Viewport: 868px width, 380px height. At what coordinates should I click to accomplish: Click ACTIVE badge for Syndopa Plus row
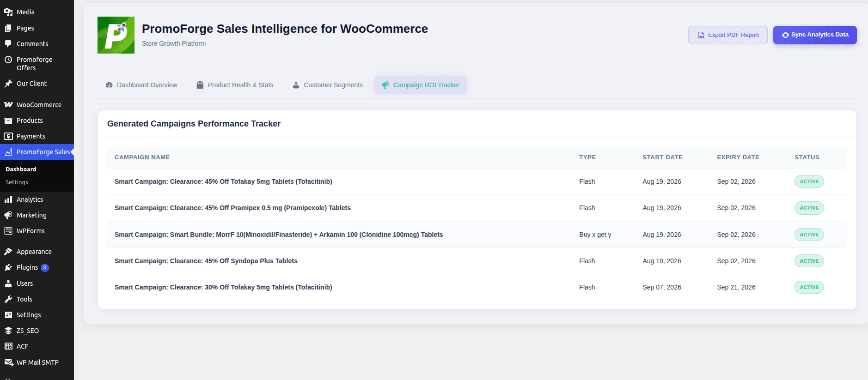pyautogui.click(x=809, y=261)
